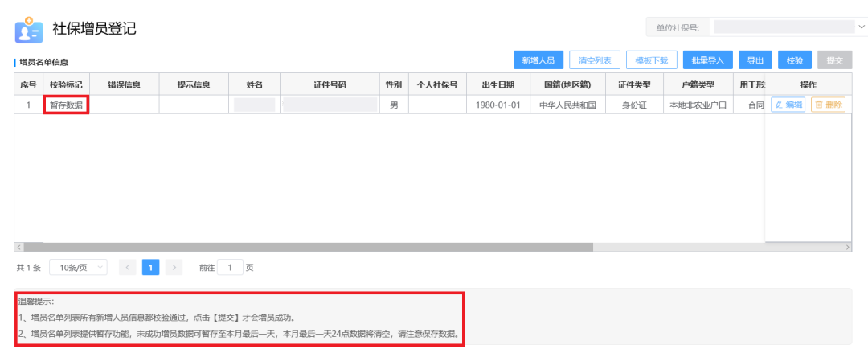The image size is (868, 353).
Task: Click the 个人社保号 column header
Action: (x=437, y=84)
